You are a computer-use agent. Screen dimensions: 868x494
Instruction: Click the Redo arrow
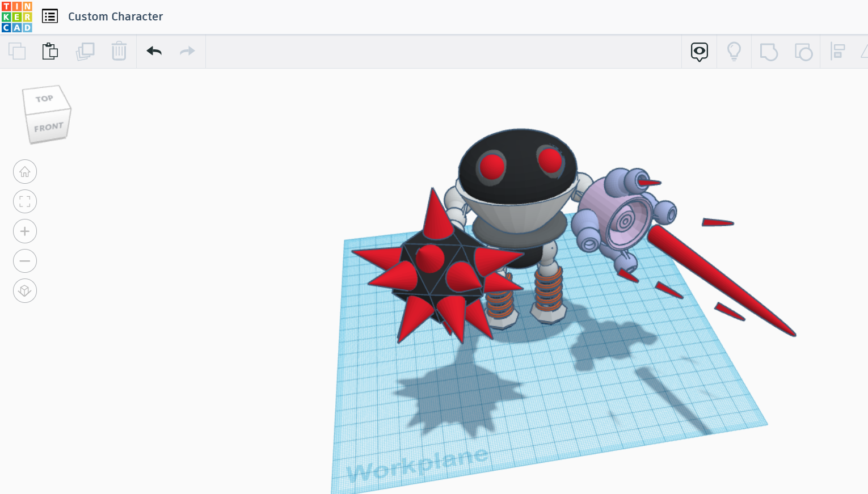[x=187, y=51]
